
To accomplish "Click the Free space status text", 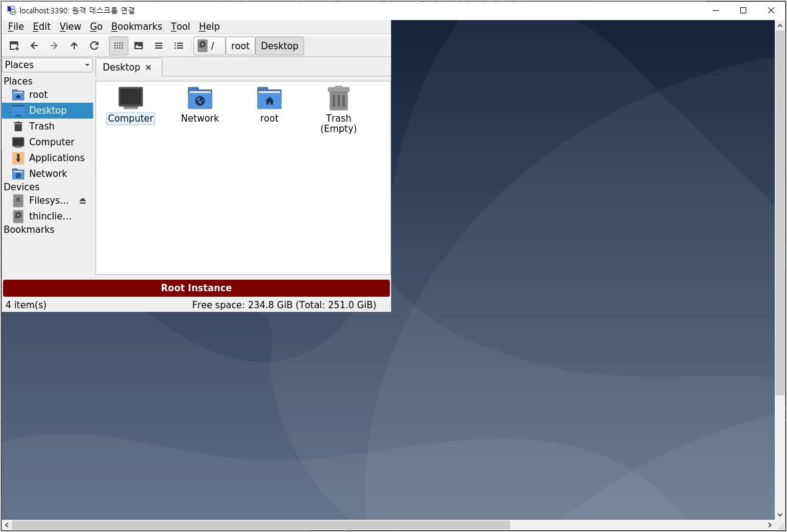I will click(x=284, y=305).
